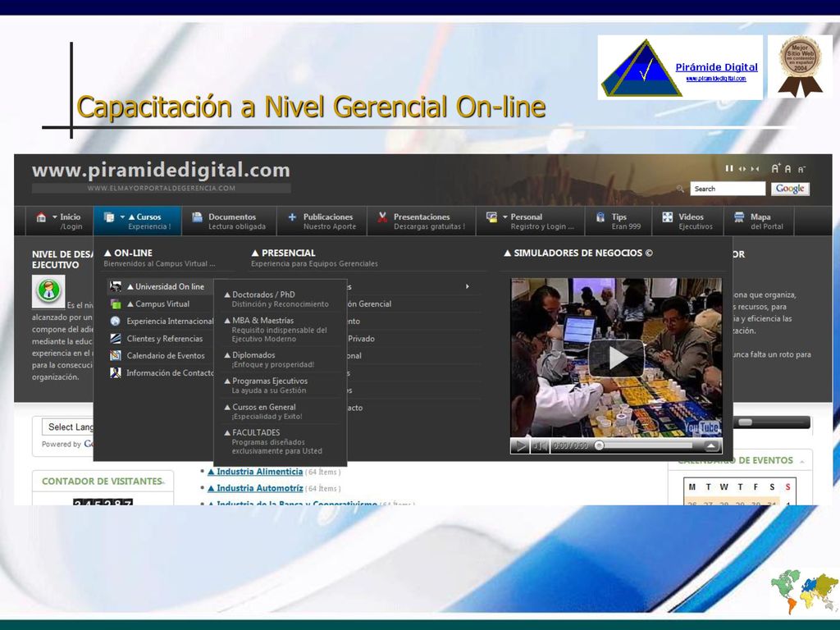Decrease font size with A- icon
This screenshot has width=840, height=630.
pyautogui.click(x=801, y=169)
